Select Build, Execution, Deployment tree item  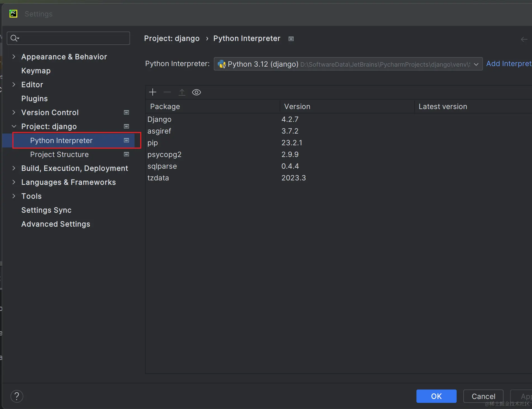pos(75,168)
